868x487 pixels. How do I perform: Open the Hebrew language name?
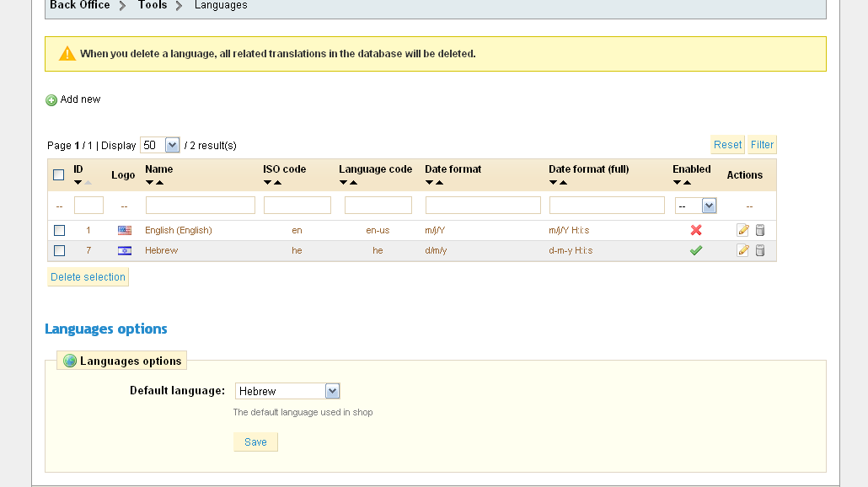pyautogui.click(x=162, y=251)
